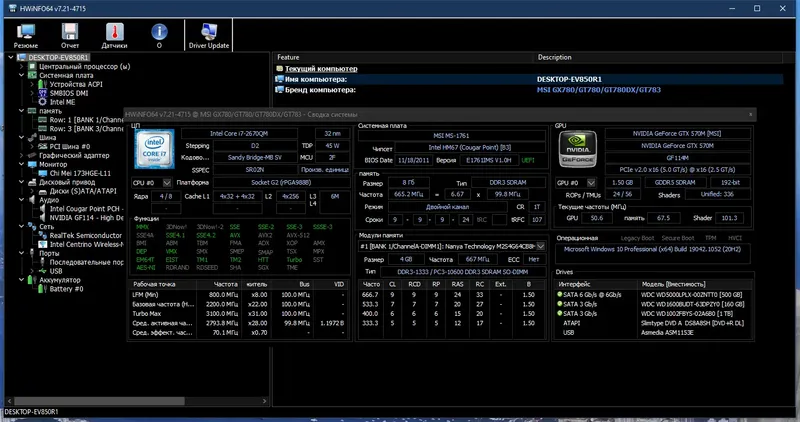800x422 pixels.
Task: Open the memory module BANK 1 dropdown
Action: pyautogui.click(x=540, y=246)
